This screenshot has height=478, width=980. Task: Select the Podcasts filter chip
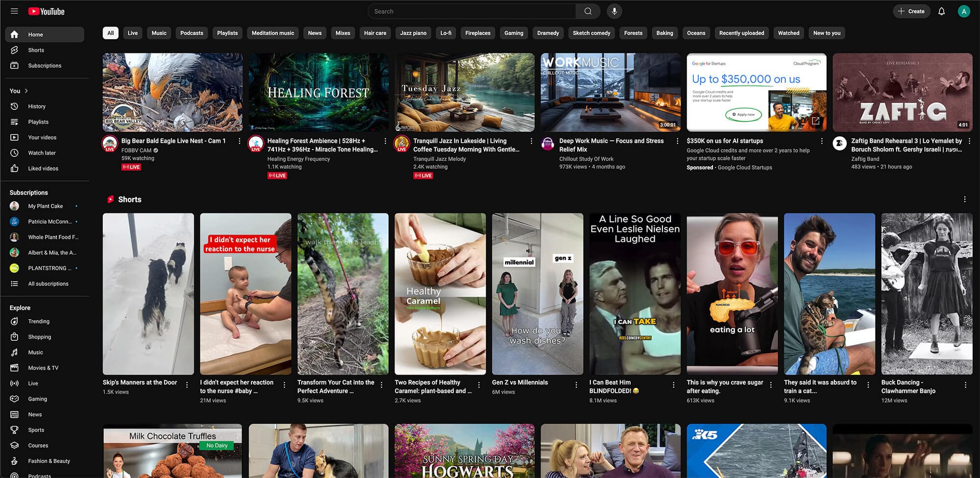click(192, 33)
